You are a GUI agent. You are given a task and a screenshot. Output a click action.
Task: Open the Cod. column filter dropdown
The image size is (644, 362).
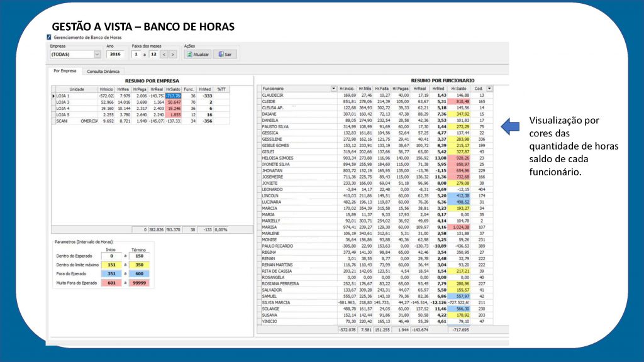coord(489,89)
